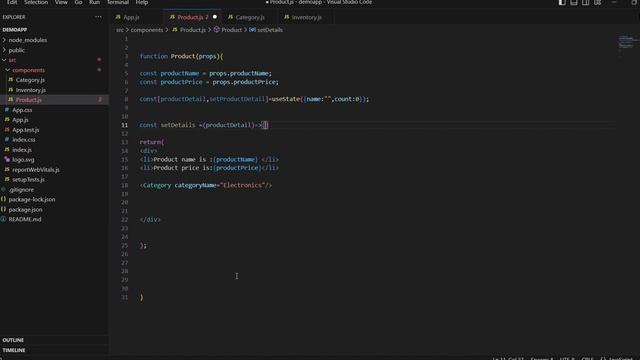Open the setDetails breadcrumb dropdown
This screenshot has height=360, width=640.
point(270,30)
